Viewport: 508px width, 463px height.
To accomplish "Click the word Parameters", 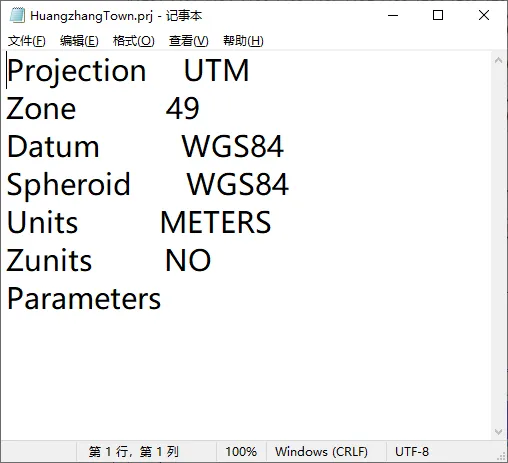I will pos(84,299).
